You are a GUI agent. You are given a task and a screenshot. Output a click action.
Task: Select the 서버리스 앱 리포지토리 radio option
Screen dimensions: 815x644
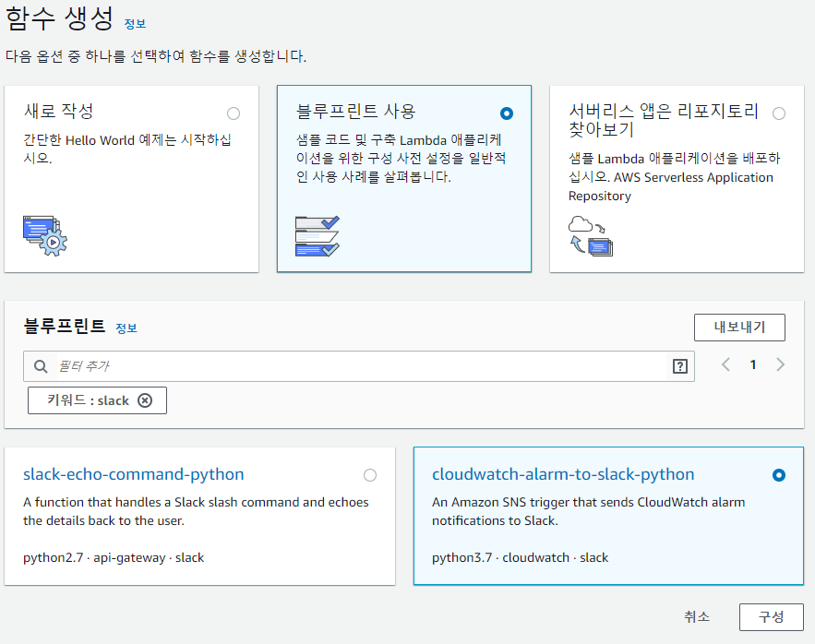[x=779, y=113]
